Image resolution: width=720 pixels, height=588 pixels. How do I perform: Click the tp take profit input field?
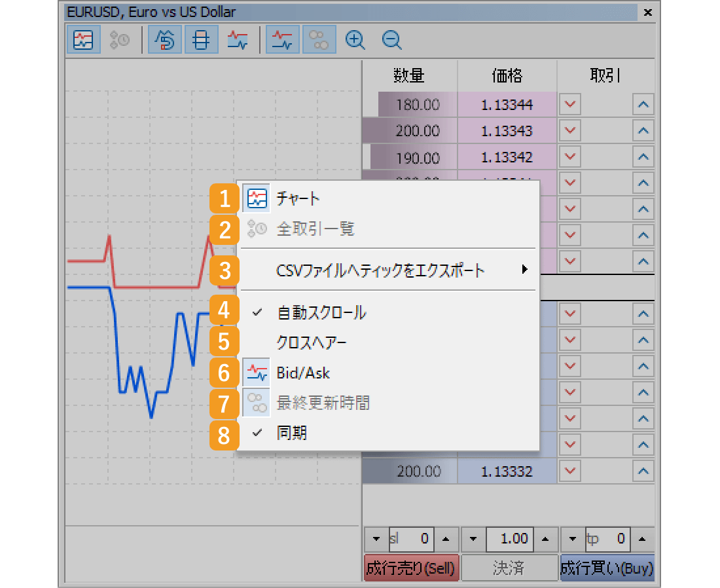[607, 539]
